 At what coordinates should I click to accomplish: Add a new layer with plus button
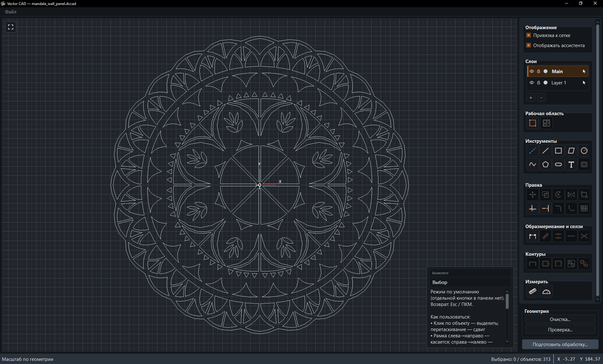tap(531, 98)
